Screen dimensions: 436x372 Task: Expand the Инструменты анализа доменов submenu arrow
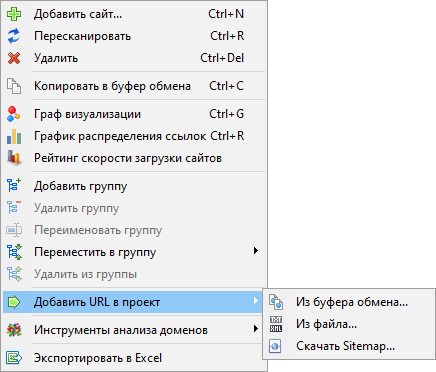tap(256, 329)
